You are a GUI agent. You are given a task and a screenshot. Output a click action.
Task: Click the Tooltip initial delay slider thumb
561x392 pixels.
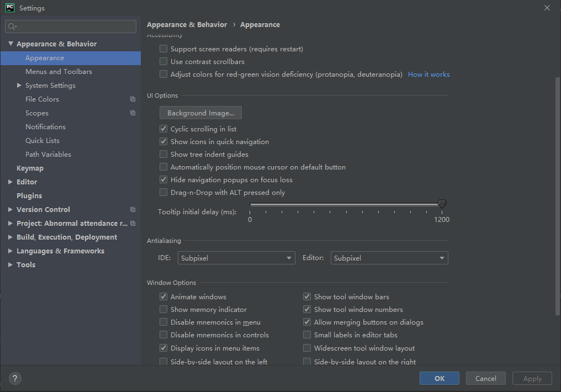(442, 204)
